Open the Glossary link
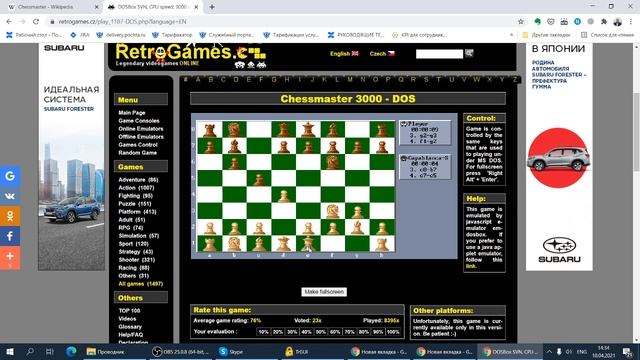The height and width of the screenshot is (360, 640). (x=130, y=327)
